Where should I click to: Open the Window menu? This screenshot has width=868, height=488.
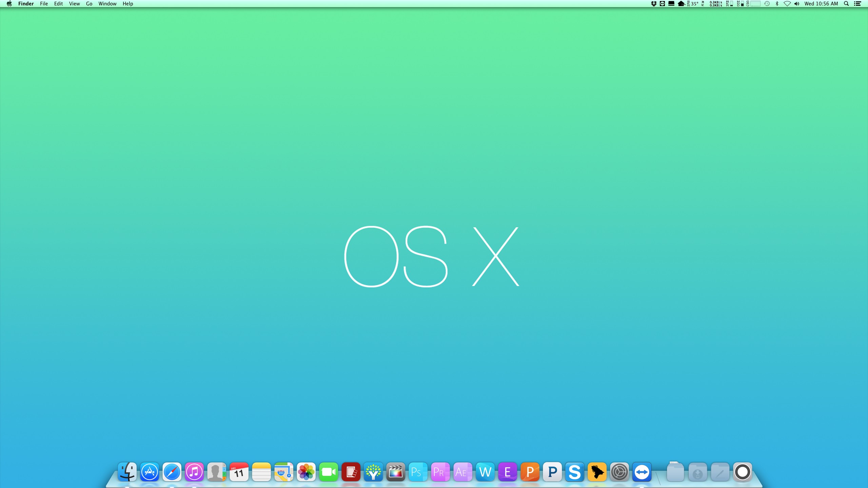[107, 4]
